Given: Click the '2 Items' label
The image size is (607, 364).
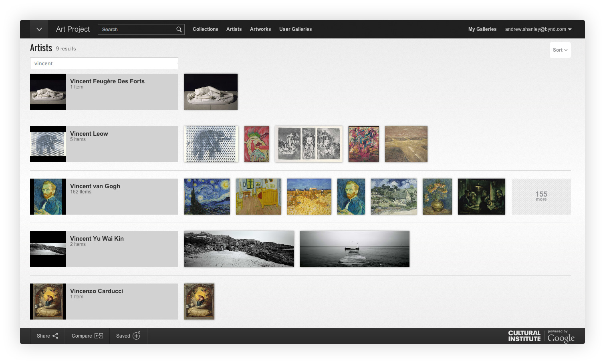Looking at the screenshot, I should (x=78, y=244).
